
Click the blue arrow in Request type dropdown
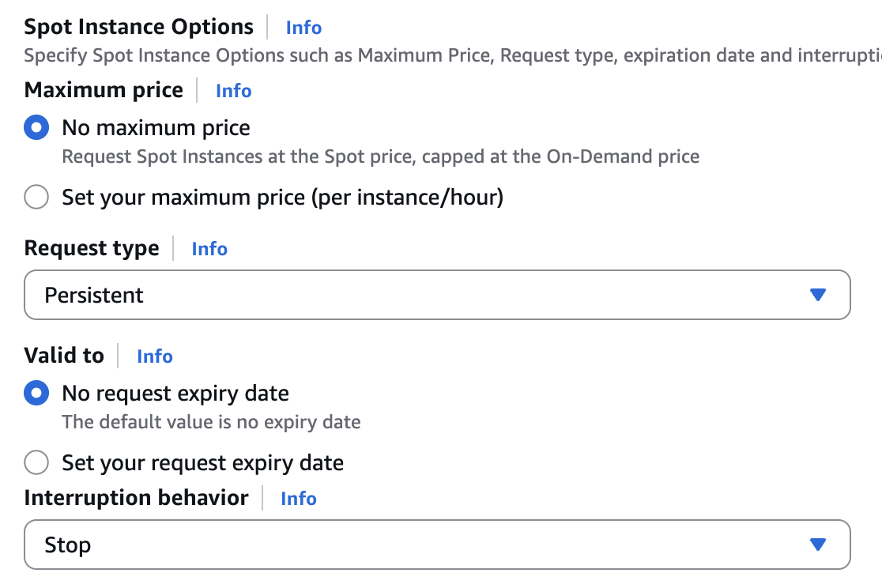(x=818, y=296)
